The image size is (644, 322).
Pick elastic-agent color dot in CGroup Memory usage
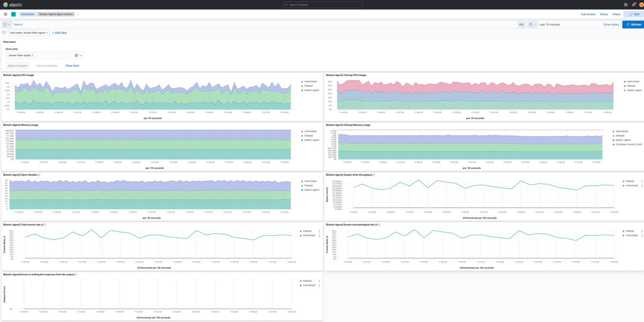click(x=613, y=140)
